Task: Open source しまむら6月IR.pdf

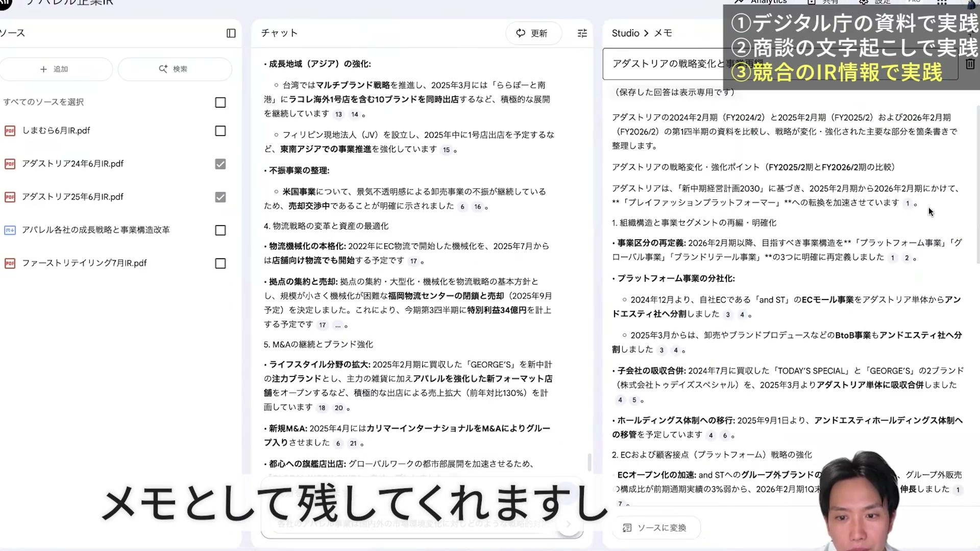Action: (x=56, y=131)
